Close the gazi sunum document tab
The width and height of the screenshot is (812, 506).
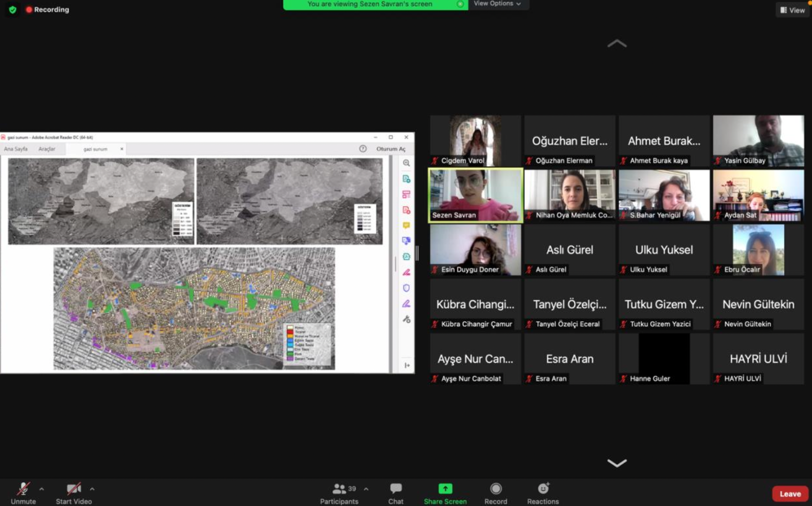pyautogui.click(x=122, y=149)
